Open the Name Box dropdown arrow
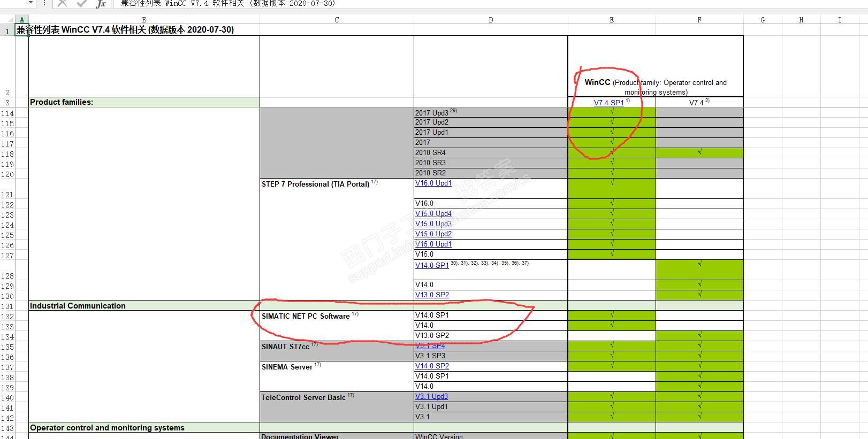 click(30, 3)
